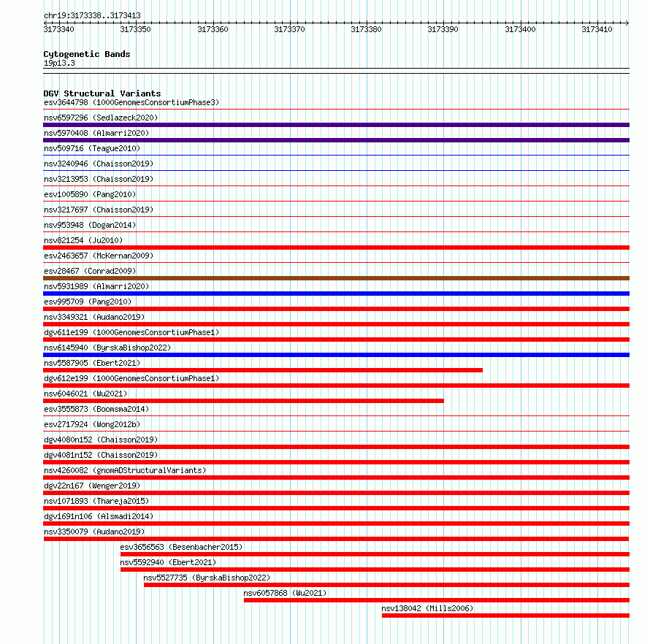Select nsv1071893 (Thareja2015) label
The image size is (650, 644).
click(x=96, y=501)
